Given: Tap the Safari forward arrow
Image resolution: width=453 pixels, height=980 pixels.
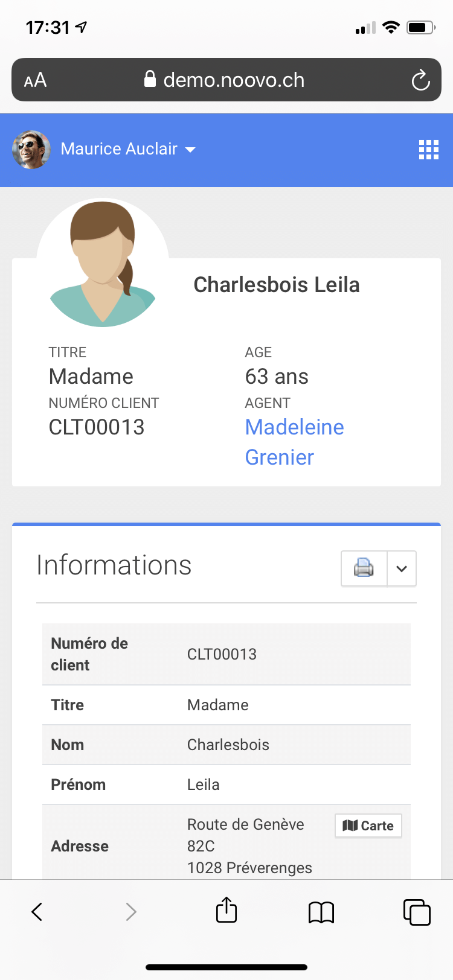Looking at the screenshot, I should pos(131,912).
